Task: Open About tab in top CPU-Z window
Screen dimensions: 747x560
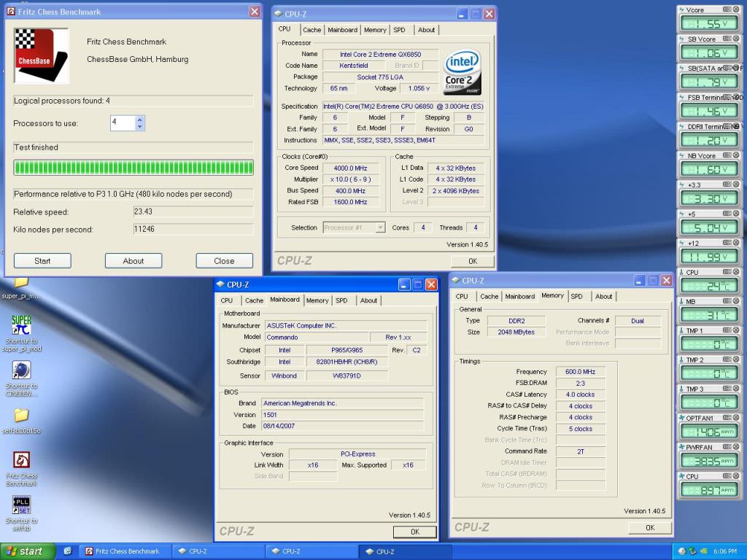Action: (x=426, y=29)
